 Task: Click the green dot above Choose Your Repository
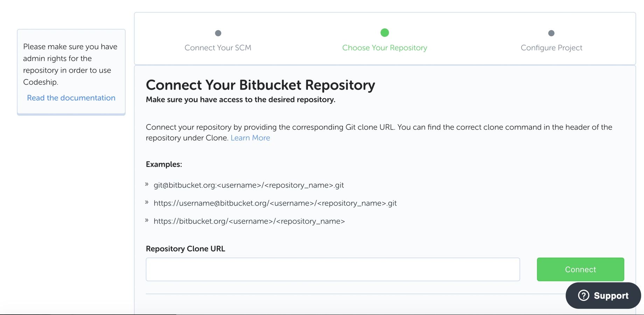coord(385,33)
